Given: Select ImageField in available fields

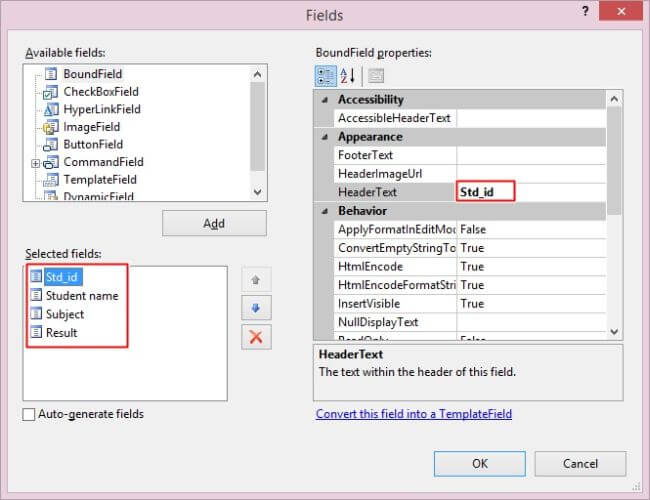Looking at the screenshot, I should 92,127.
